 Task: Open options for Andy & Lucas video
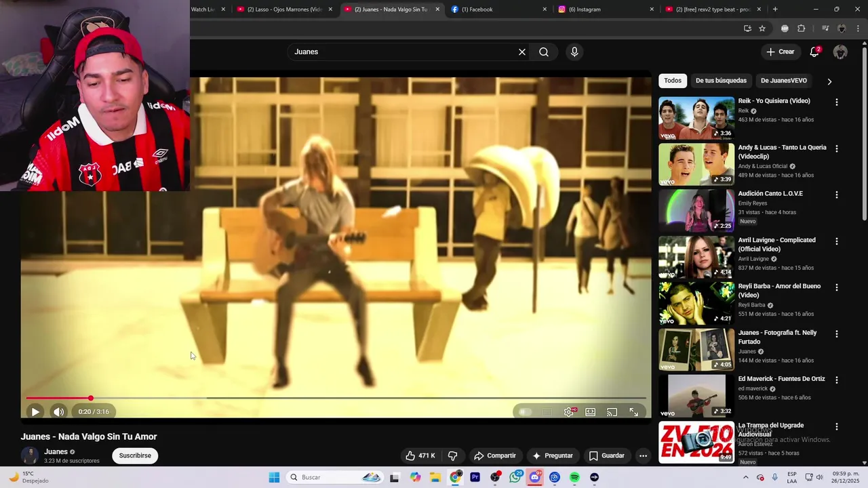coord(836,148)
